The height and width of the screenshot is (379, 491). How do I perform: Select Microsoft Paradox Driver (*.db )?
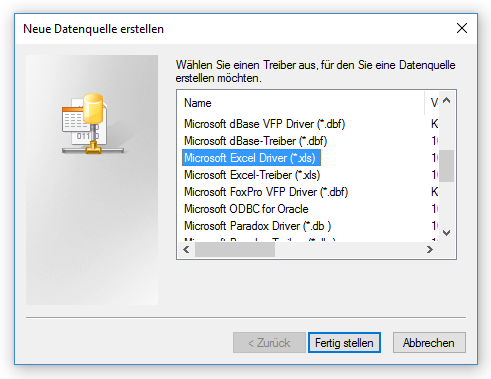coord(257,226)
